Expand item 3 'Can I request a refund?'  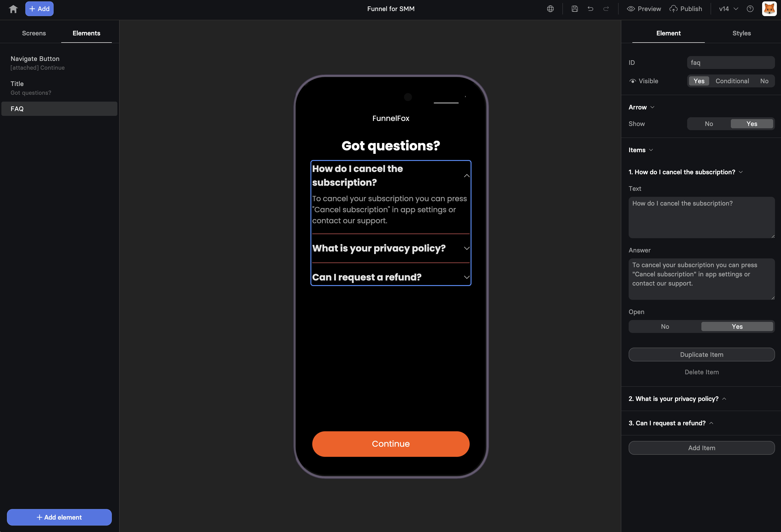pos(671,423)
